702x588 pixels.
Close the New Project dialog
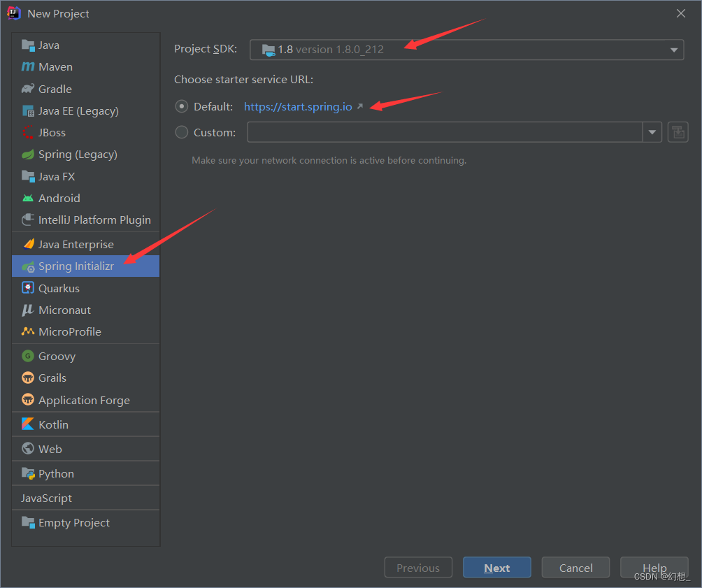[680, 13]
